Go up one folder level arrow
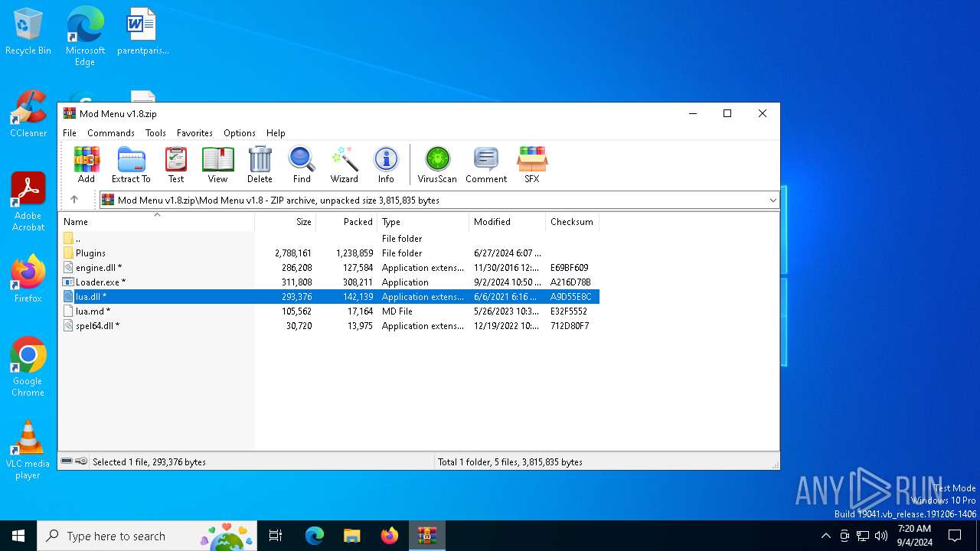Image resolution: width=980 pixels, height=551 pixels. pyautogui.click(x=74, y=200)
